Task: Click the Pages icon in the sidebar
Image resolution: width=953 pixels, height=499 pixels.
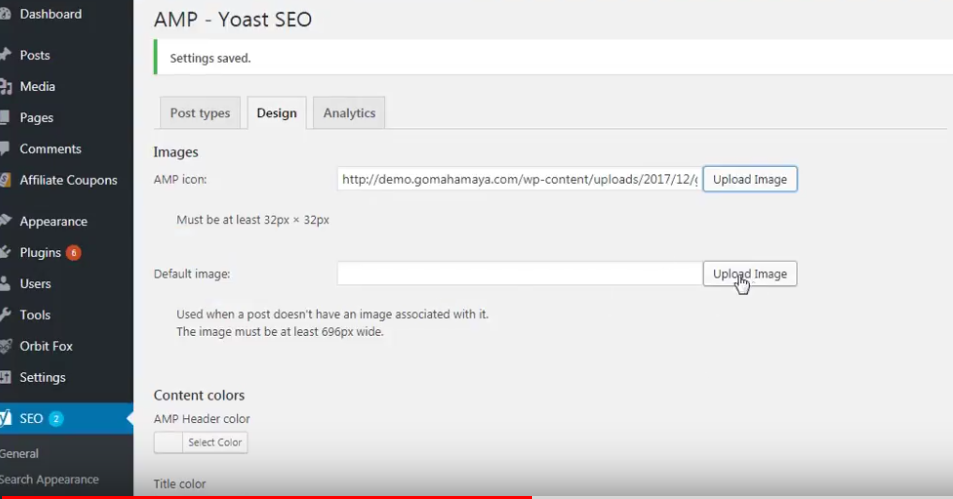Action: click(x=4, y=117)
